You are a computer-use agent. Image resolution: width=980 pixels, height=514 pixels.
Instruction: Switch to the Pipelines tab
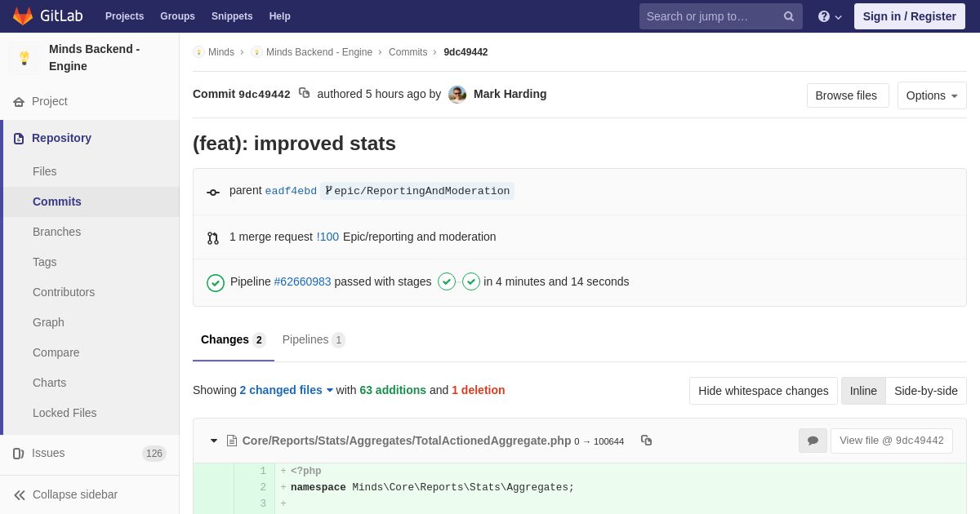click(313, 339)
